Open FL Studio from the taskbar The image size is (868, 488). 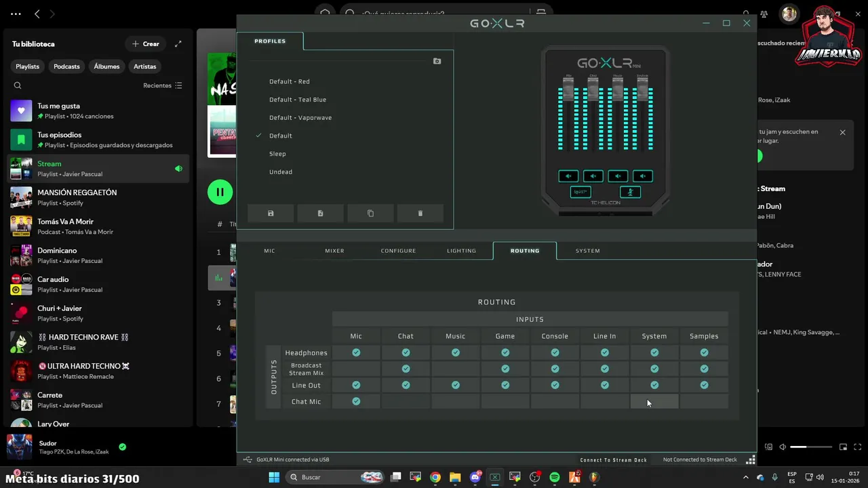pyautogui.click(x=594, y=477)
